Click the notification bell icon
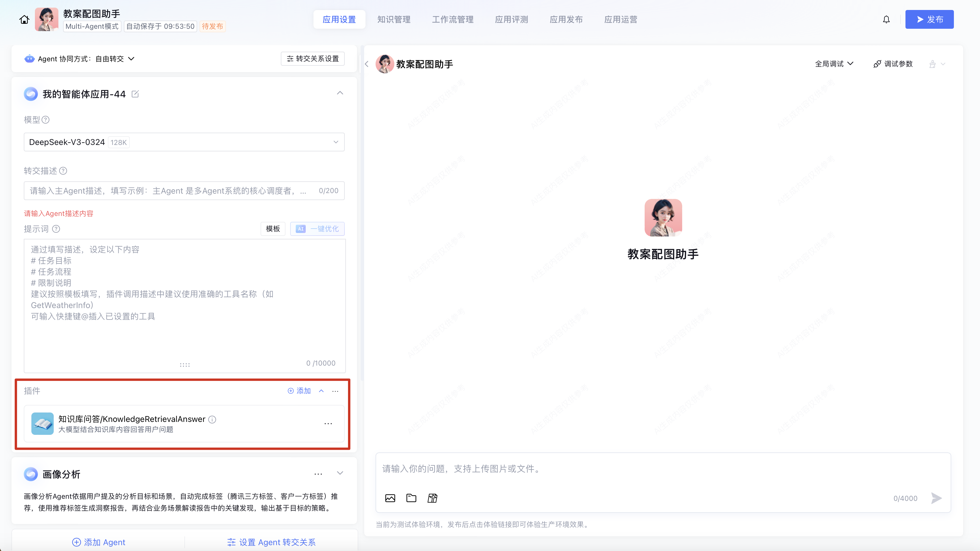980x551 pixels. [x=886, y=19]
